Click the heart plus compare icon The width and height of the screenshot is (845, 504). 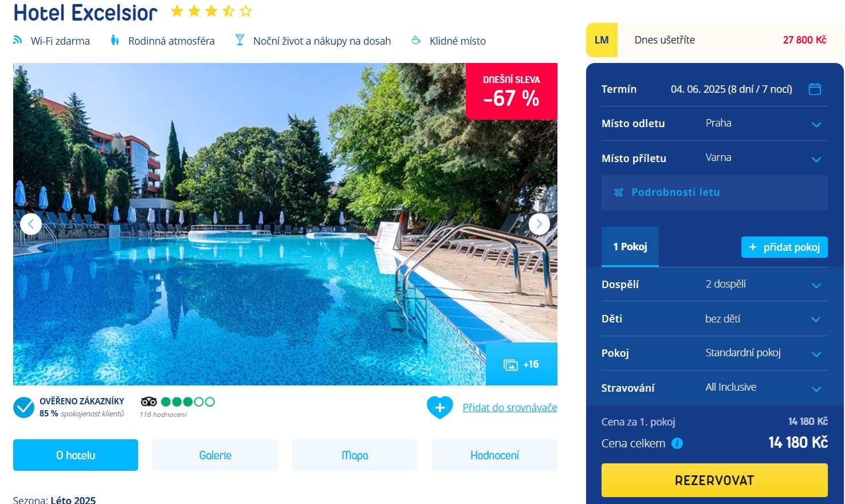(440, 408)
